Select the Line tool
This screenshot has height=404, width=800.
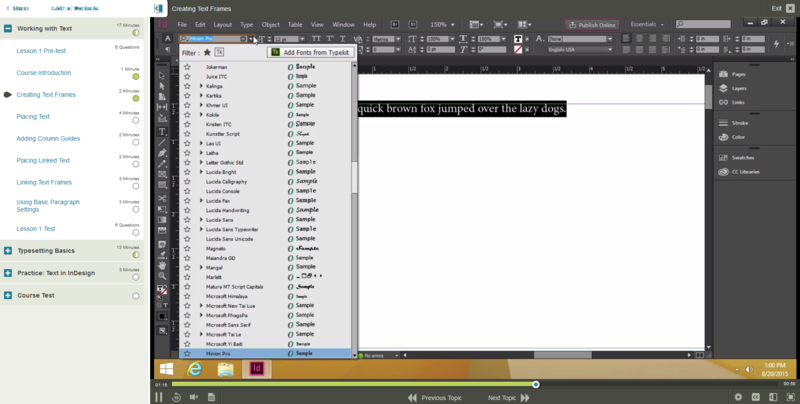click(162, 142)
